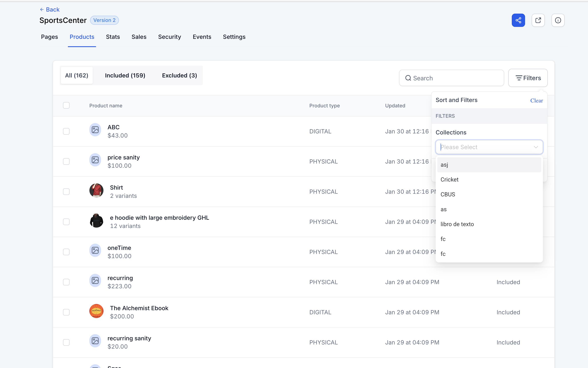
Task: Expand the Collections Please Select dropdown
Action: (489, 147)
